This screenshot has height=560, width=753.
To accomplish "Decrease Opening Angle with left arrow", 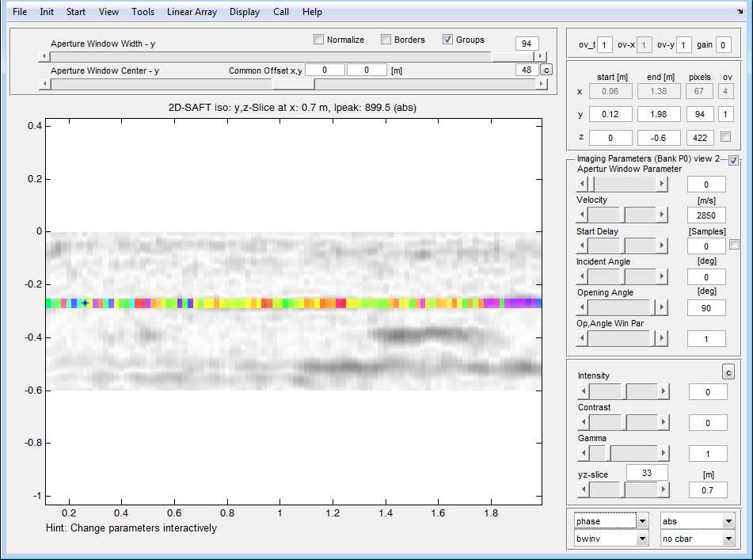I will point(582,307).
